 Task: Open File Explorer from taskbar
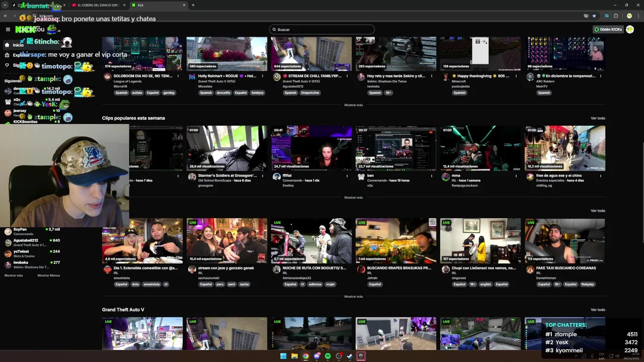294,356
